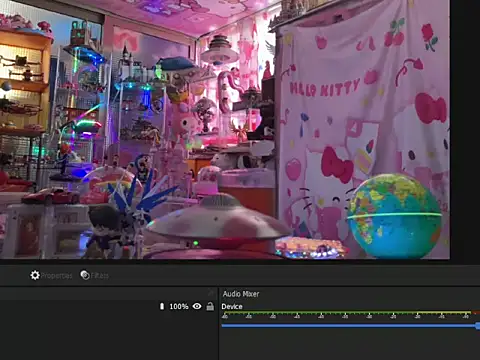Click the battery icon beside 100%
The width and height of the screenshot is (480, 360).
coord(162,306)
